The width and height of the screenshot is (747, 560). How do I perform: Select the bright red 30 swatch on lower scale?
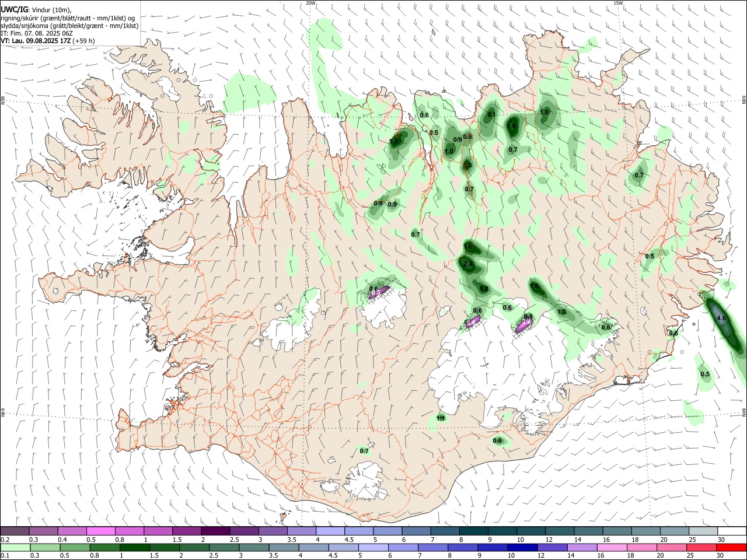click(x=731, y=548)
